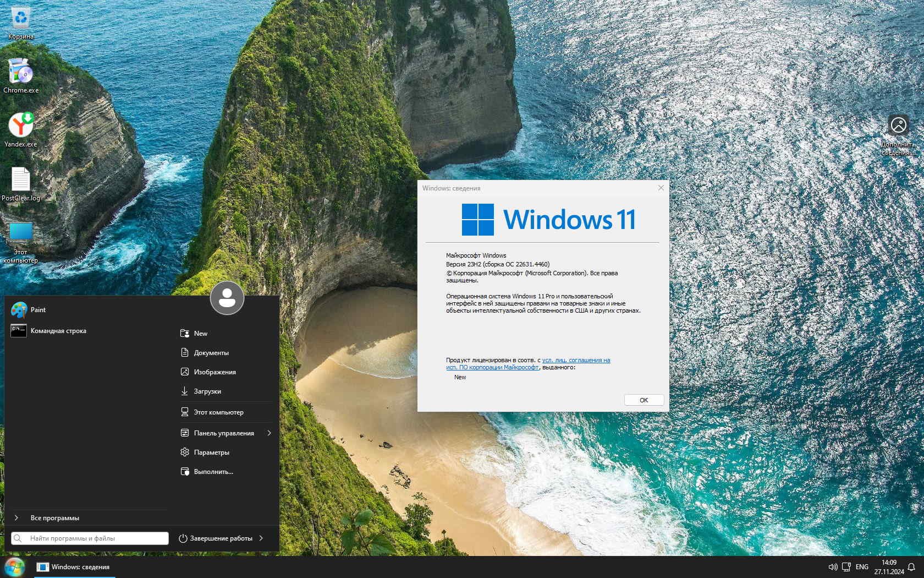924x578 pixels.
Task: Switch the ENG input language indicator
Action: coord(862,567)
